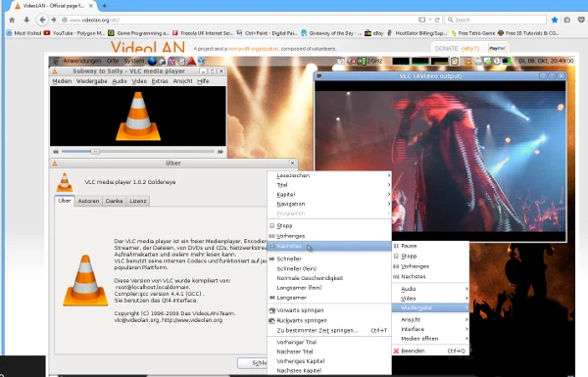Open the Most Visited bookmarks folder

[24, 33]
